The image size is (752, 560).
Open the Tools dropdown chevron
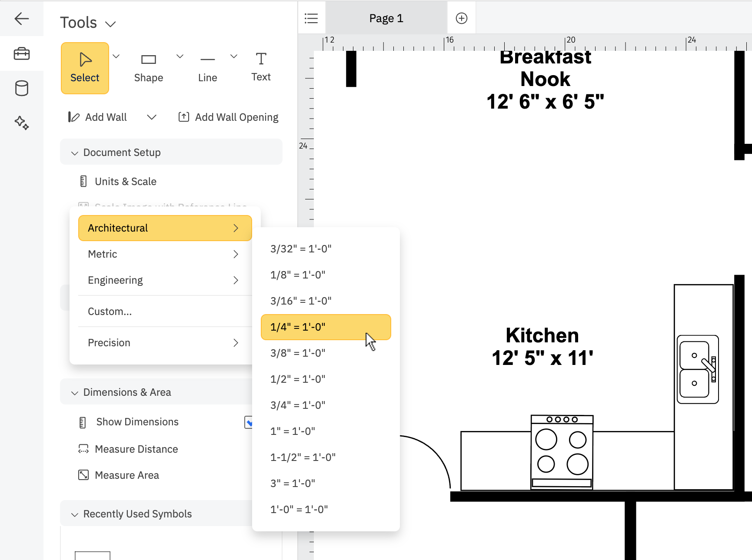point(110,23)
